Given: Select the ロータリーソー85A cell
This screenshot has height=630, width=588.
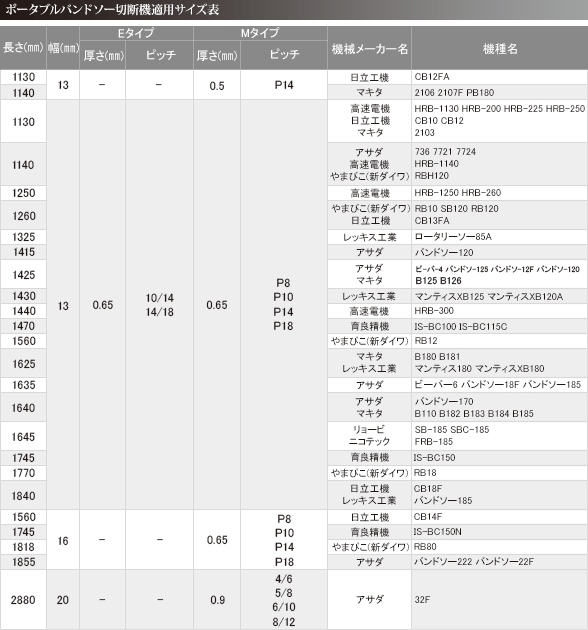Looking at the screenshot, I should (500, 237).
